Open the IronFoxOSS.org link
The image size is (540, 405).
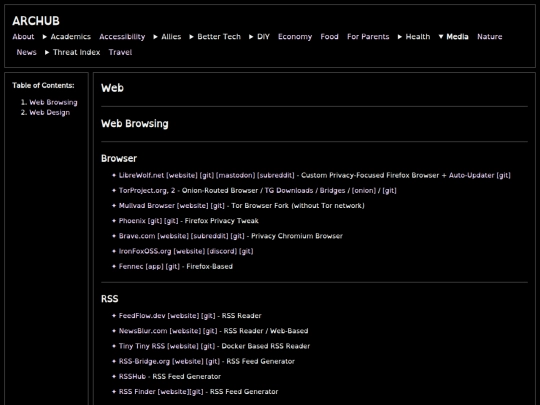coord(145,251)
